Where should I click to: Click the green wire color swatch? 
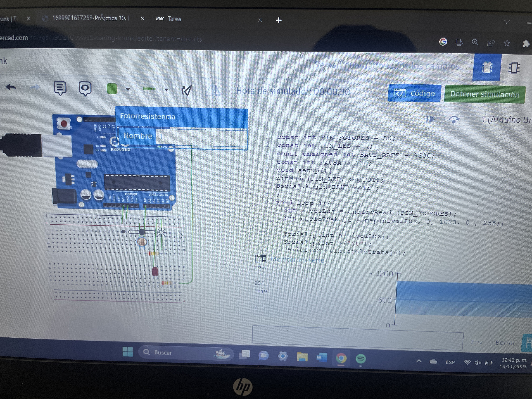(112, 89)
